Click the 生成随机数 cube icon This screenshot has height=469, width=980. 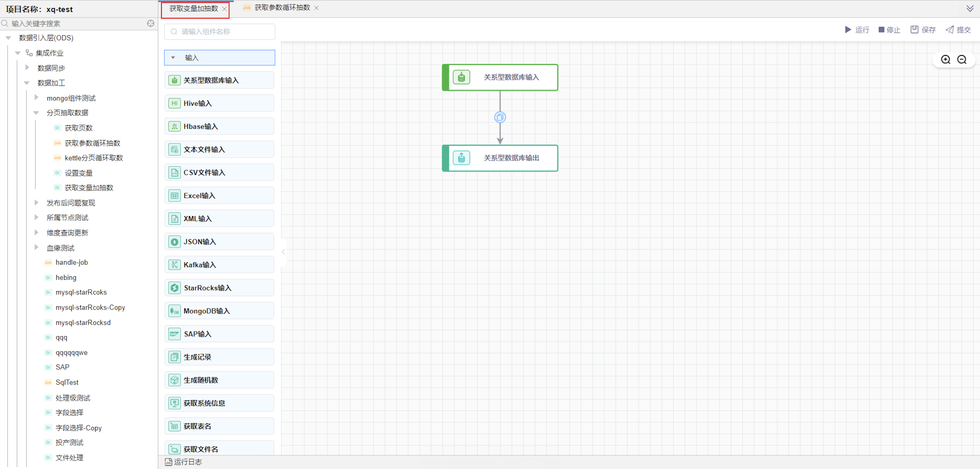point(174,380)
